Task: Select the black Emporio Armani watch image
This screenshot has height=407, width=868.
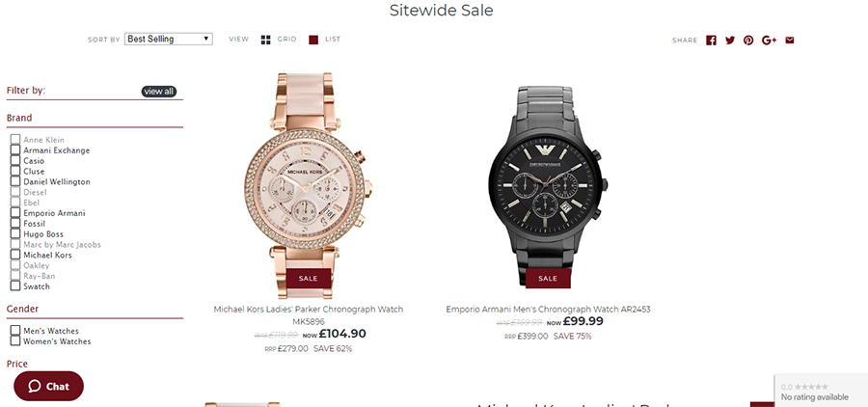Action: pos(548,185)
